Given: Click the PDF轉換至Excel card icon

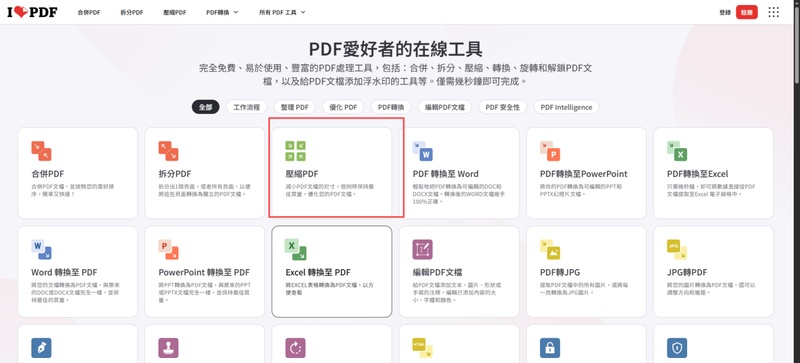Looking at the screenshot, I should click(677, 151).
